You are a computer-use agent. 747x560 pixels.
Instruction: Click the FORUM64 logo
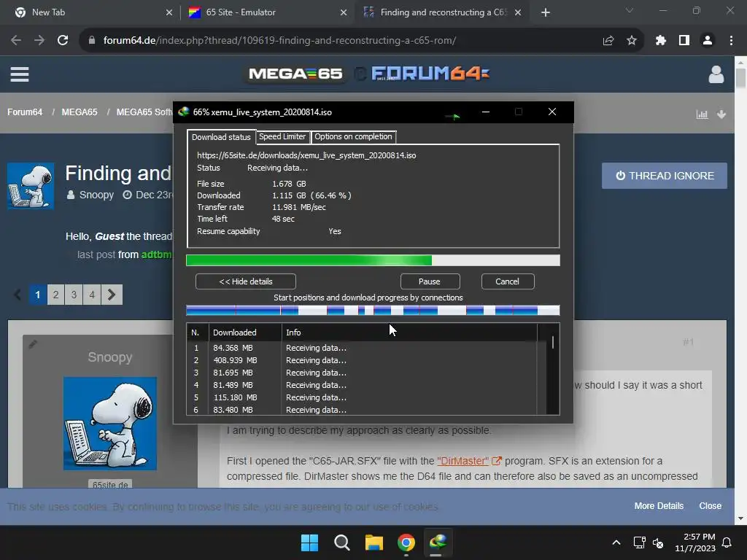430,74
